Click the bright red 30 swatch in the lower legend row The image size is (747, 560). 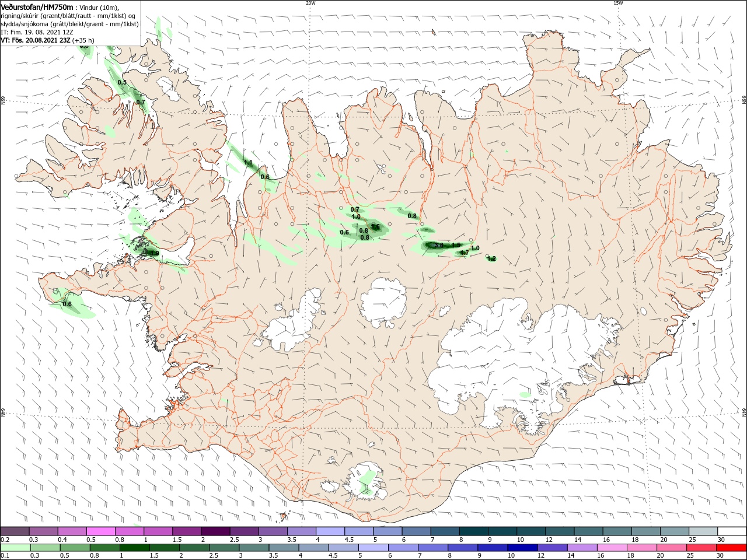click(731, 548)
